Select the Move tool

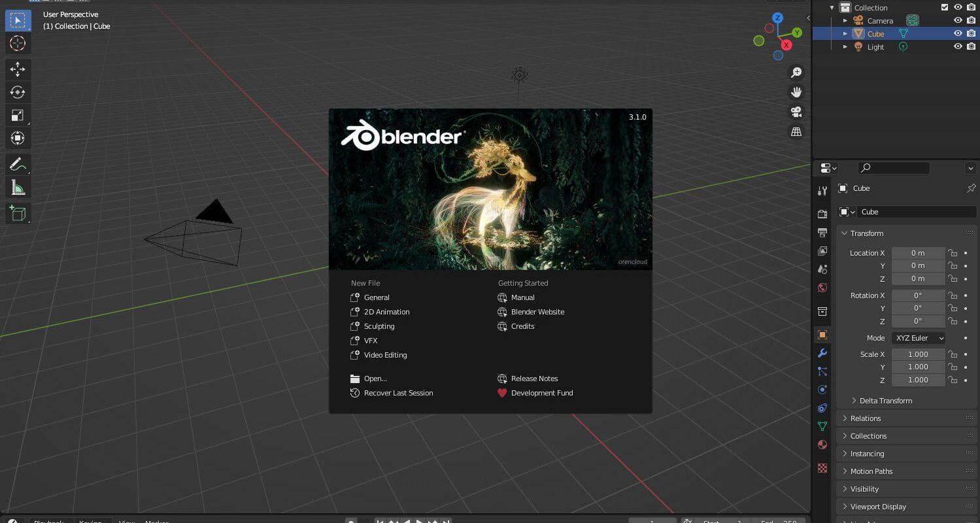[18, 69]
